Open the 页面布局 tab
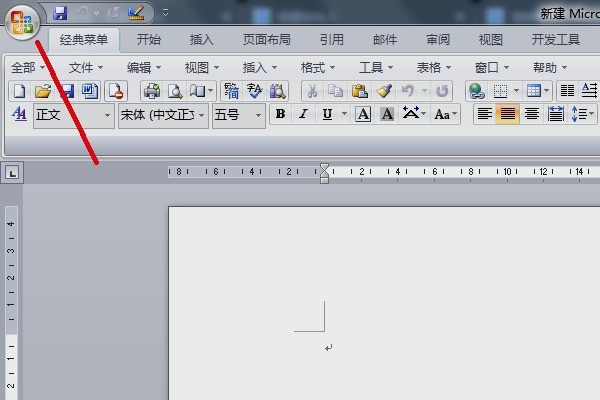 tap(267, 40)
